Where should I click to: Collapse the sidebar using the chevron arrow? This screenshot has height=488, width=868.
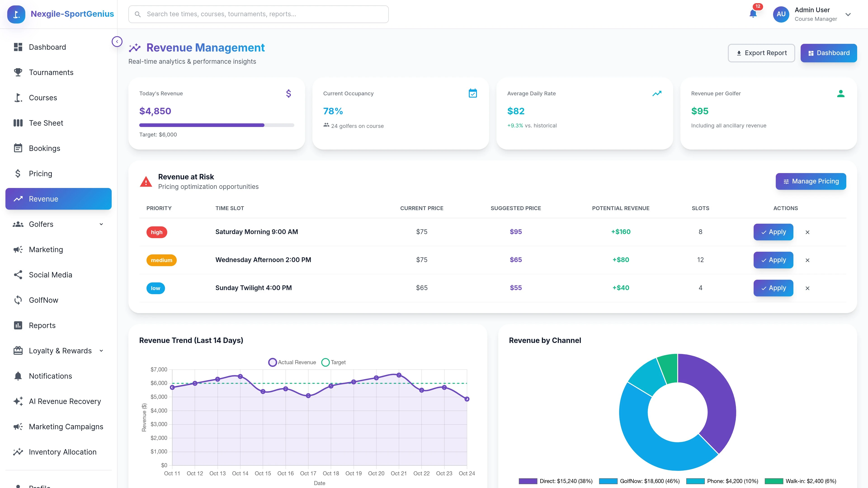(117, 41)
